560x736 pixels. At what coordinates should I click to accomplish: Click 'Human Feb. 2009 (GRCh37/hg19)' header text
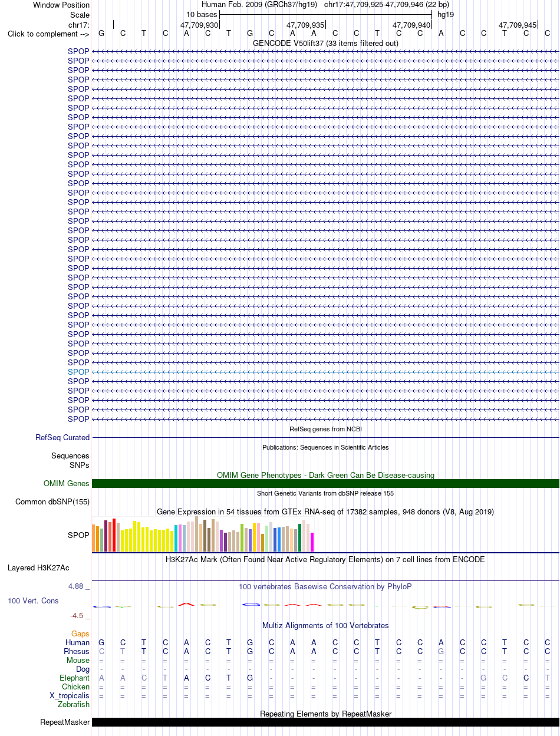[x=259, y=5]
